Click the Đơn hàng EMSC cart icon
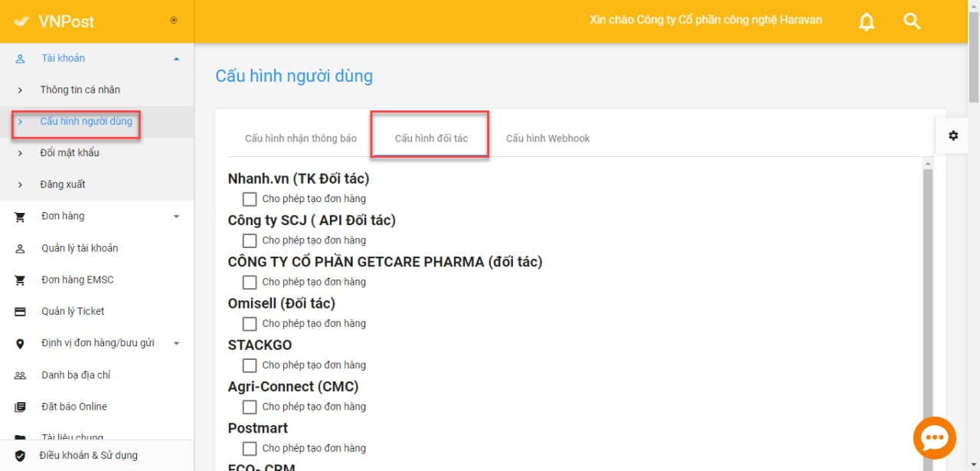The width and height of the screenshot is (980, 471). click(x=21, y=280)
